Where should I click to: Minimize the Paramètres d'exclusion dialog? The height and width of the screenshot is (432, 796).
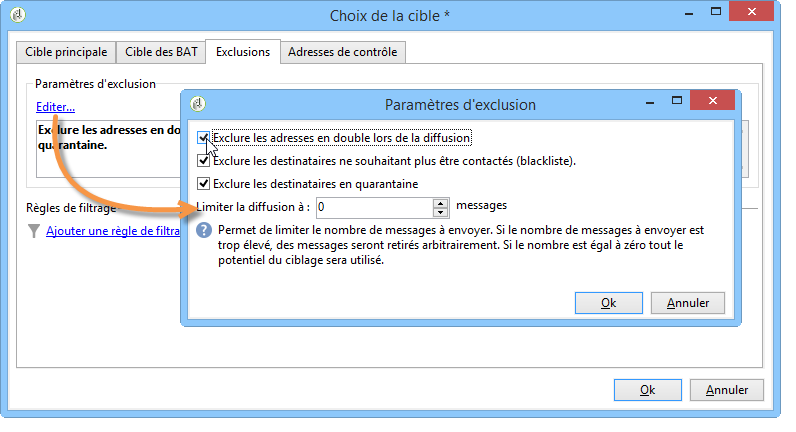click(650, 103)
